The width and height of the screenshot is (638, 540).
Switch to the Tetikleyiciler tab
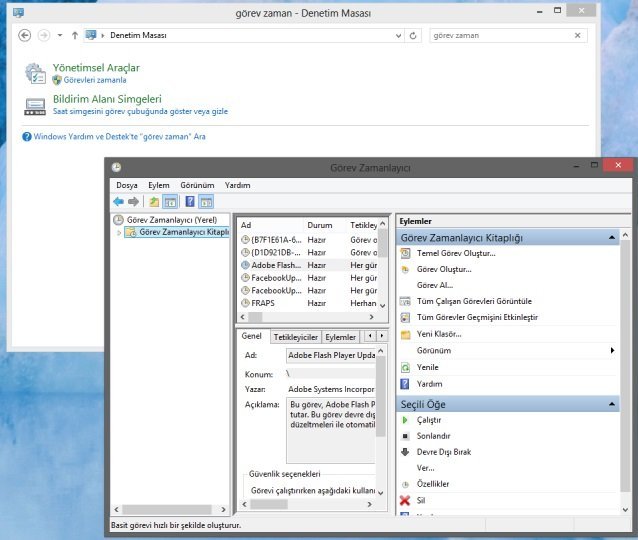coord(295,337)
